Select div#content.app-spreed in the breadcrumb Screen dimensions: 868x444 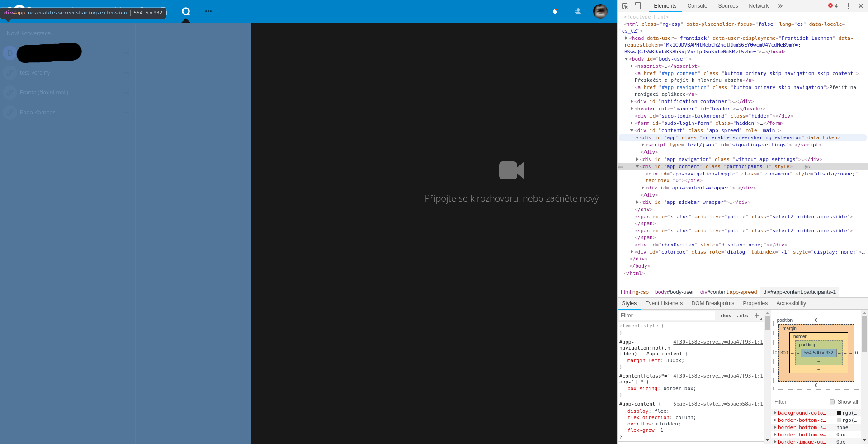(728, 292)
